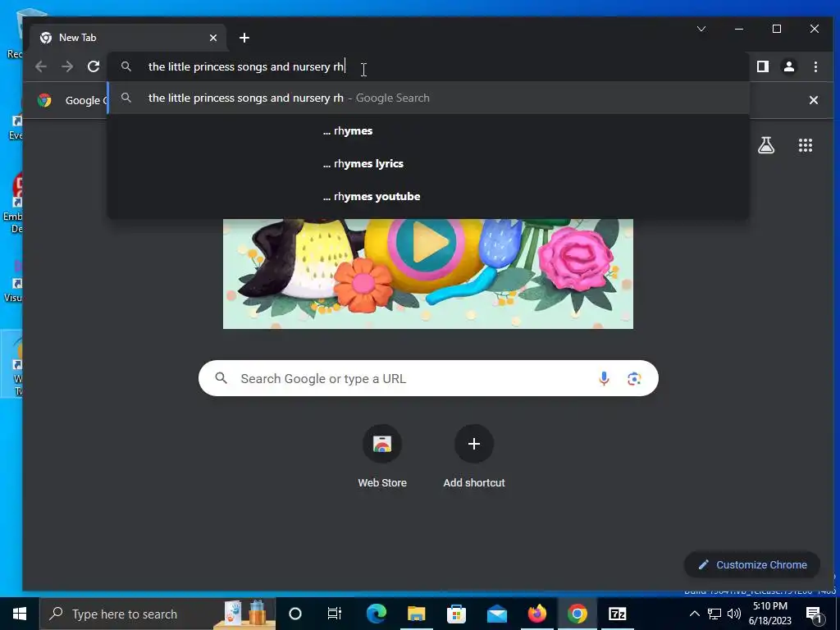The image size is (840, 630).
Task: Open Chrome's three-dot menu
Action: click(815, 66)
